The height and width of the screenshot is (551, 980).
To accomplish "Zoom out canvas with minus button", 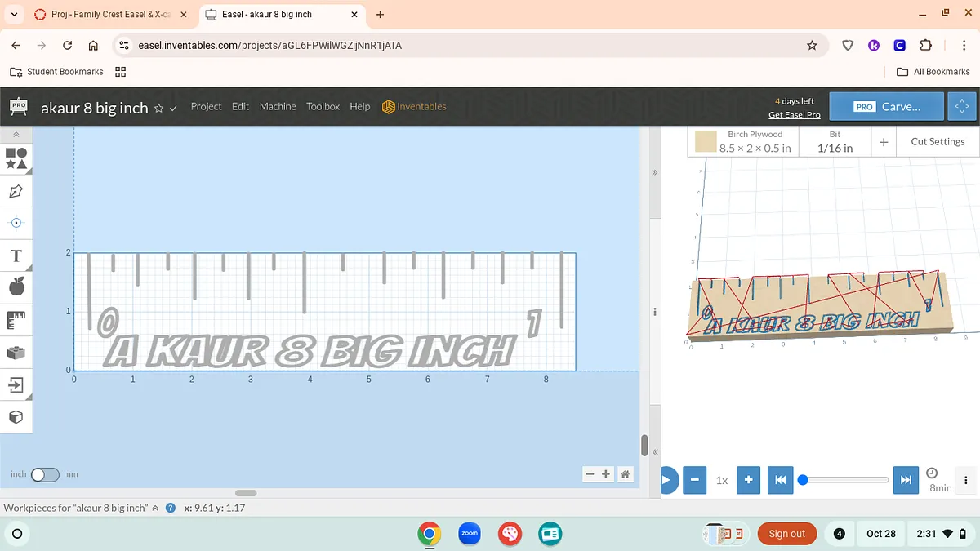I will (590, 473).
